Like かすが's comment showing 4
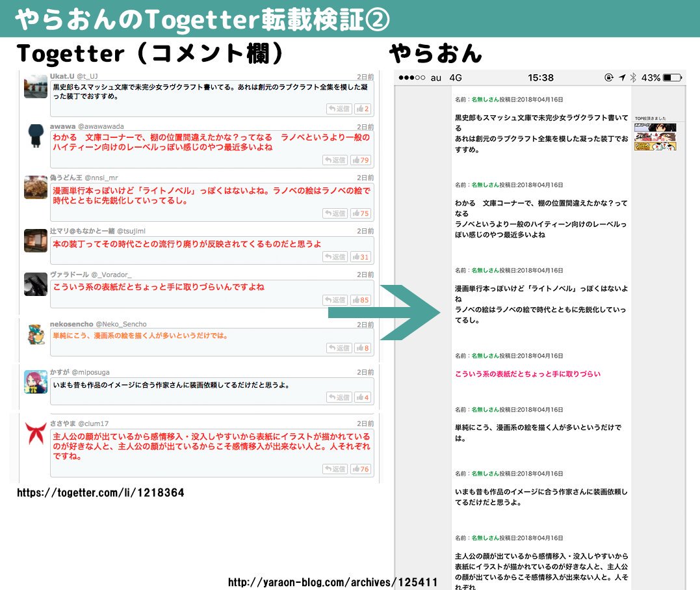 click(x=363, y=397)
